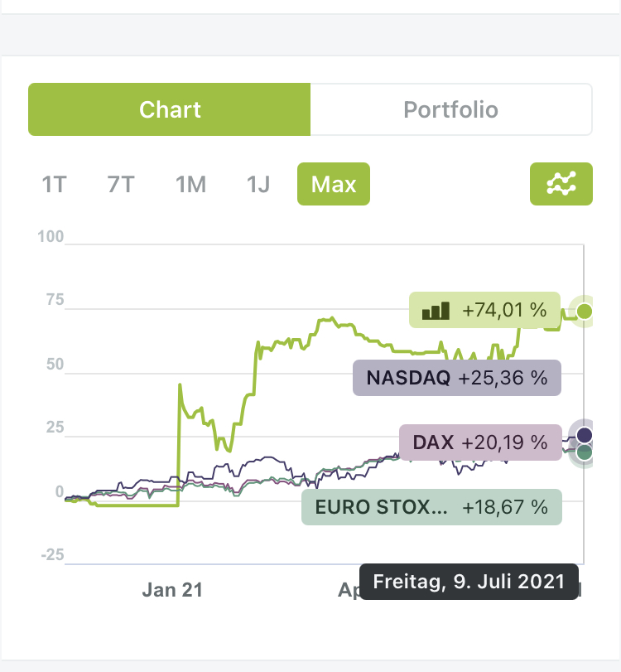Click the DAX +20,19 % label

[x=480, y=442]
